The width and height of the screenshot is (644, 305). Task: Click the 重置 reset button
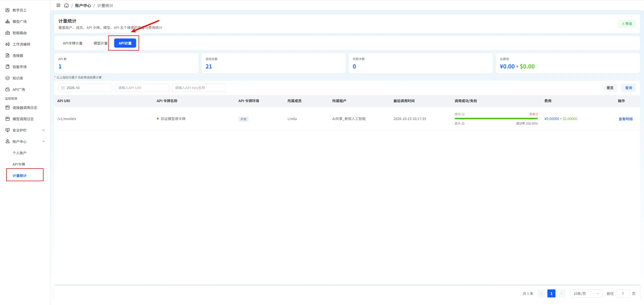610,88
